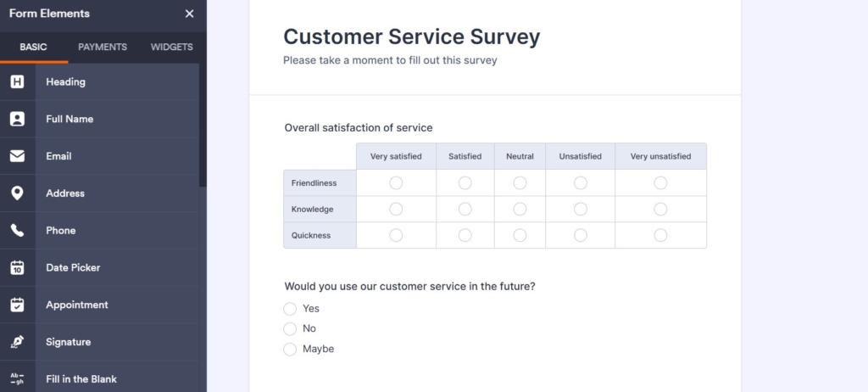The width and height of the screenshot is (868, 392).
Task: Click the Customer Service Survey title
Action: (x=411, y=36)
